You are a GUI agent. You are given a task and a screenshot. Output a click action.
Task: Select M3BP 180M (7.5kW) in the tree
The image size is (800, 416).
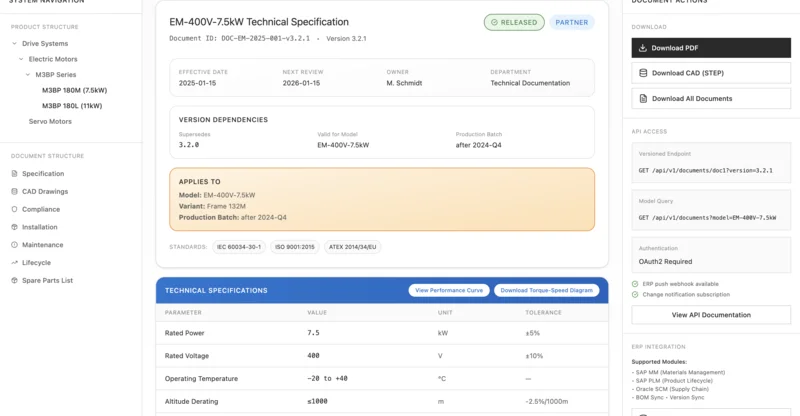pyautogui.click(x=74, y=90)
